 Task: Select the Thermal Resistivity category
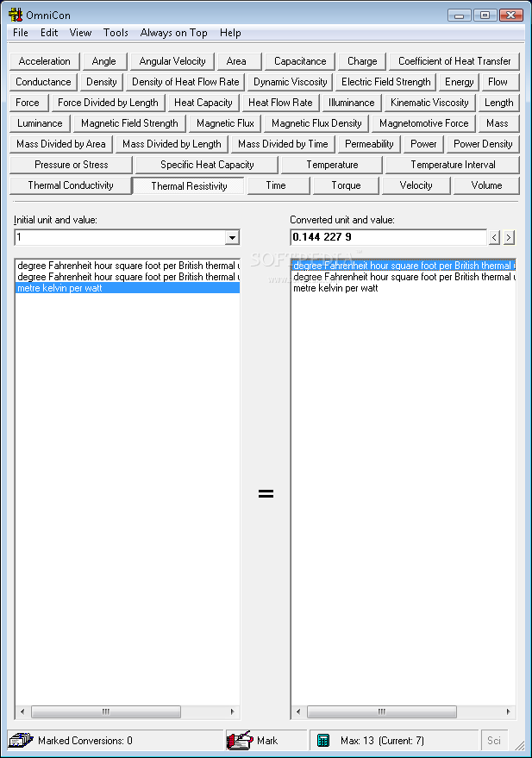pos(189,186)
